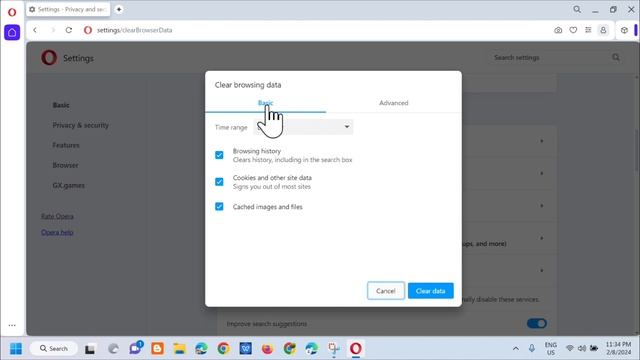Open the taskbar clock and date
The width and height of the screenshot is (640, 360).
618,349
